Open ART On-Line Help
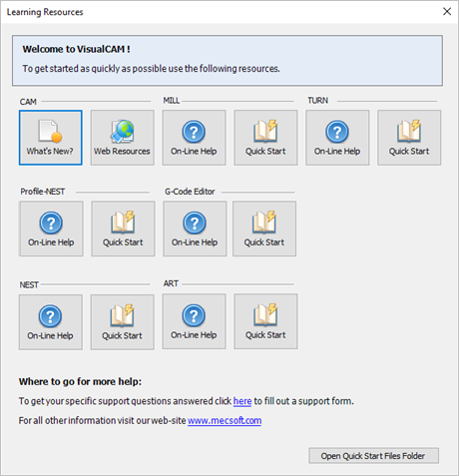The image size is (459, 476). pyautogui.click(x=194, y=321)
